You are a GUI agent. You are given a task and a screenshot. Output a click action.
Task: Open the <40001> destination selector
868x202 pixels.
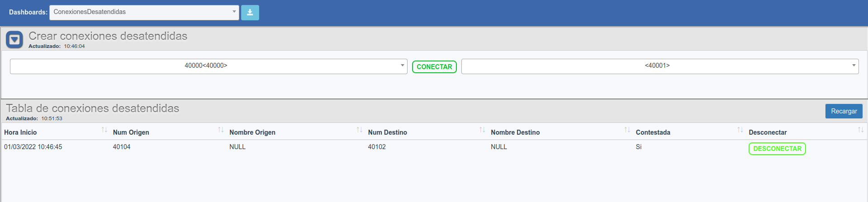tap(660, 66)
